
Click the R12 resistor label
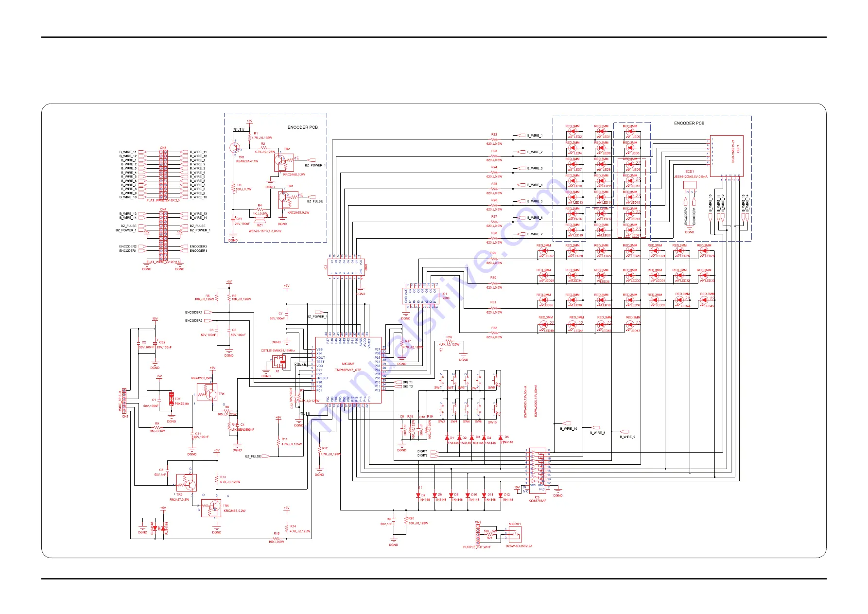(x=325, y=448)
